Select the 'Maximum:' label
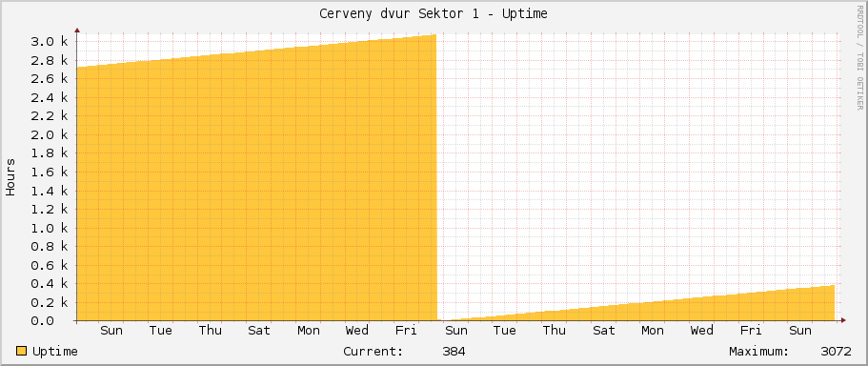This screenshot has height=366, width=868. coord(759,352)
